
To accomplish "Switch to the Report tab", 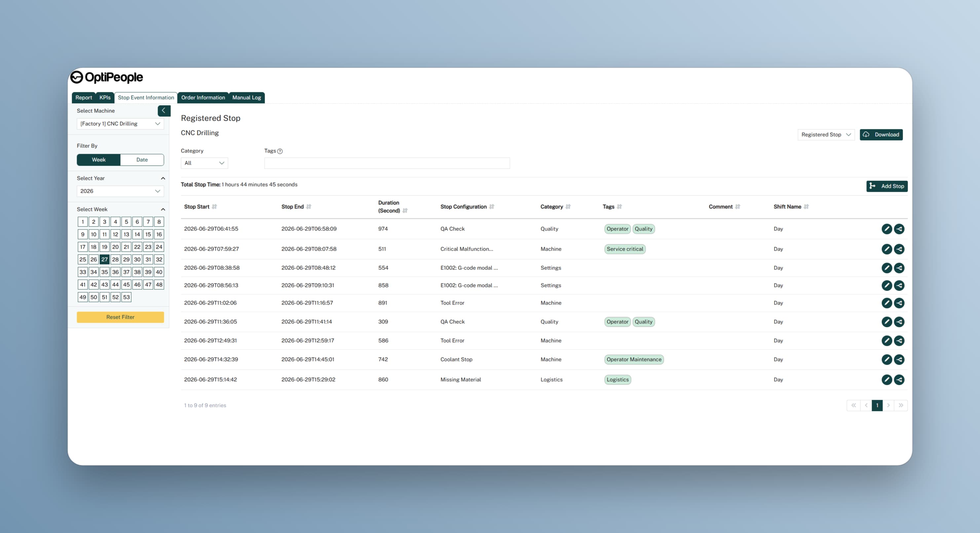I will pyautogui.click(x=84, y=98).
